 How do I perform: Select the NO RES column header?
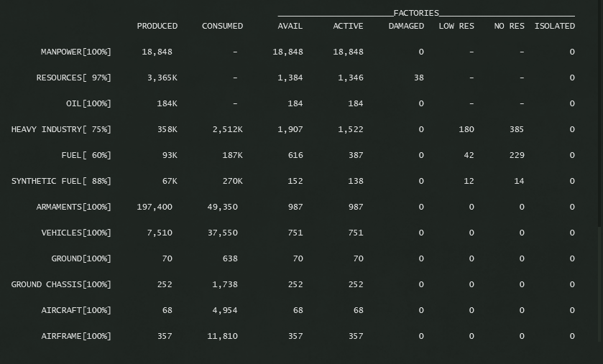point(509,26)
